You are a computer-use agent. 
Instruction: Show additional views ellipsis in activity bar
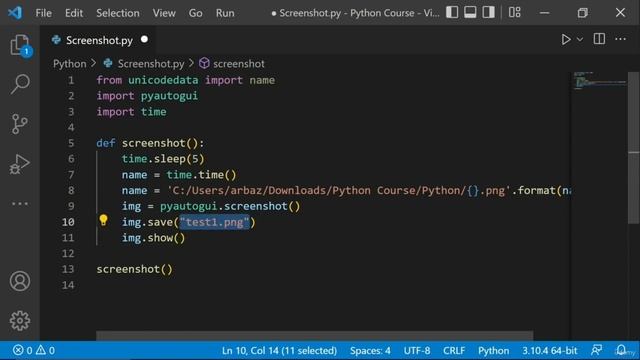pos(20,203)
